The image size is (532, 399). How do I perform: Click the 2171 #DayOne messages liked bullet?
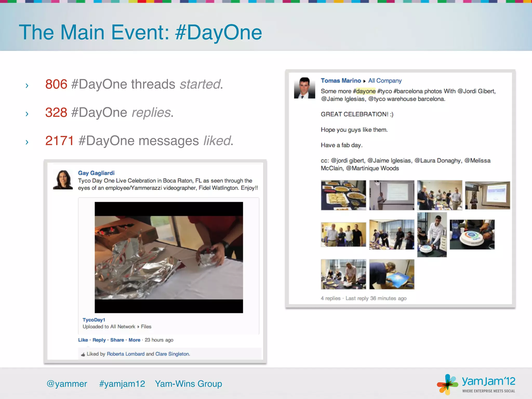coord(139,141)
